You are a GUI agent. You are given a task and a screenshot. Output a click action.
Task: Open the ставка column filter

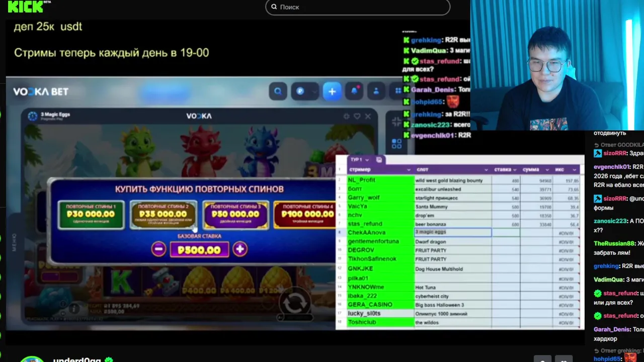click(515, 170)
